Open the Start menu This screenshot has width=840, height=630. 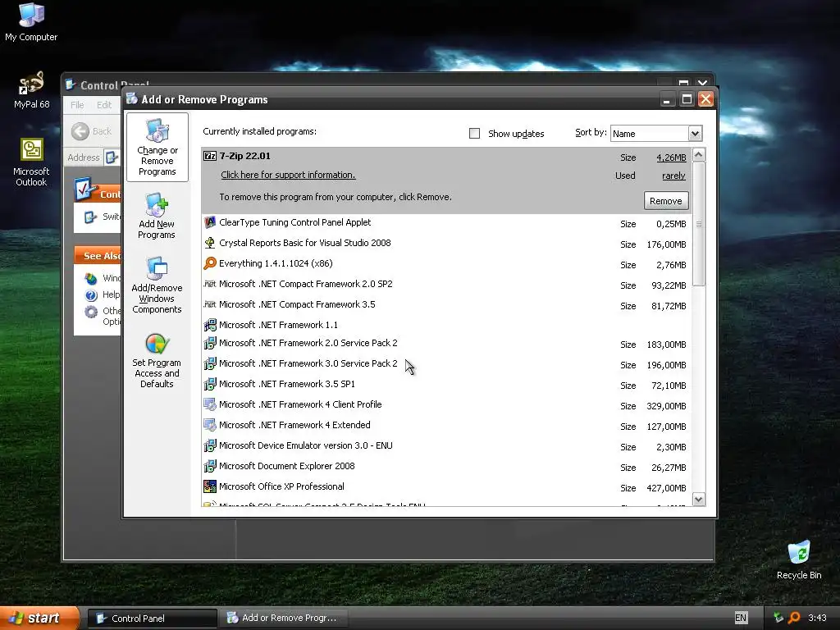(x=39, y=618)
